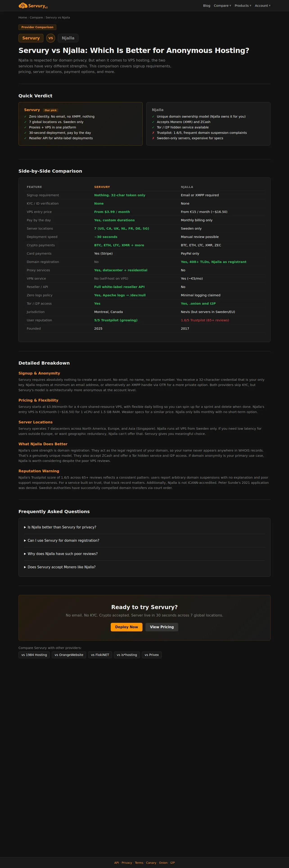Select the orange Servury pill under the badge
The width and height of the screenshot is (289, 868).
pyautogui.click(x=31, y=38)
